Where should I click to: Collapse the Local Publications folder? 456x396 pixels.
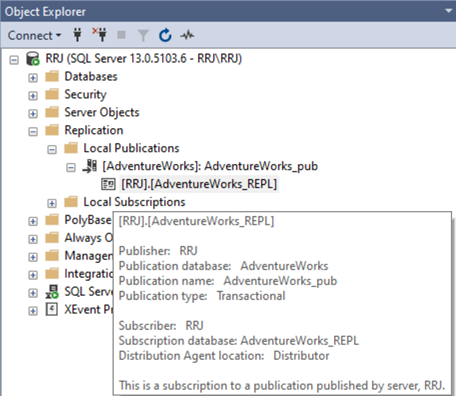[x=52, y=150]
